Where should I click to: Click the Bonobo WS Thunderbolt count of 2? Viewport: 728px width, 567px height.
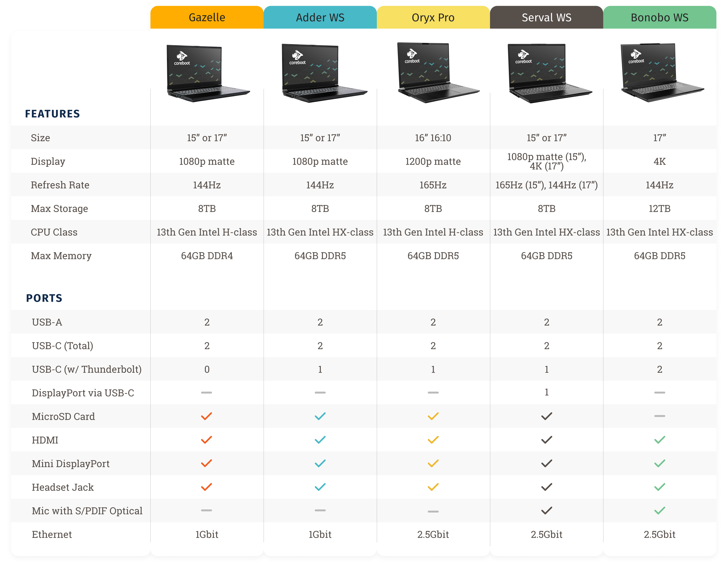coord(659,369)
